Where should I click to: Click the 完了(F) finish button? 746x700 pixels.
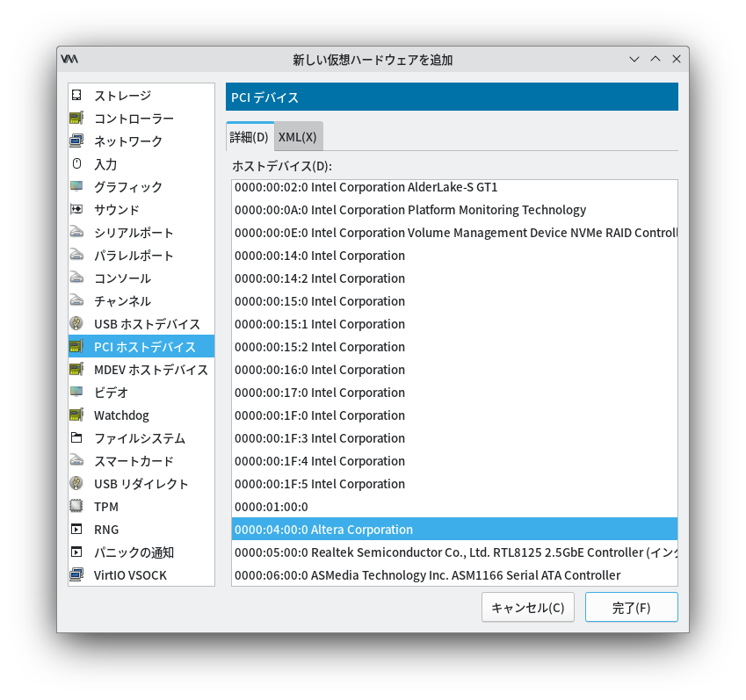coord(632,607)
